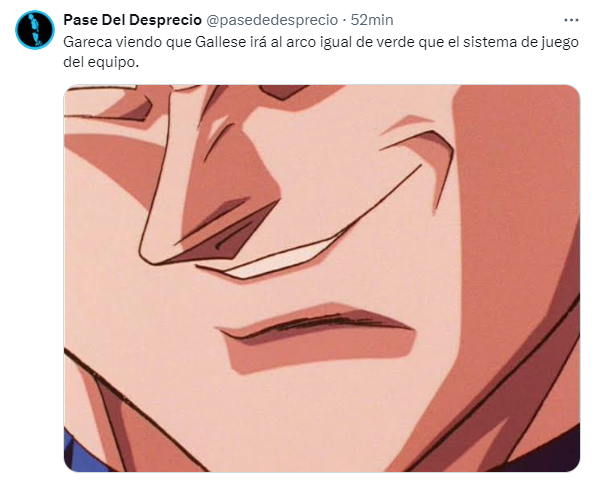Open the tweet's three-dot more options menu
Screen dimensions: 592x485
pyautogui.click(x=571, y=20)
